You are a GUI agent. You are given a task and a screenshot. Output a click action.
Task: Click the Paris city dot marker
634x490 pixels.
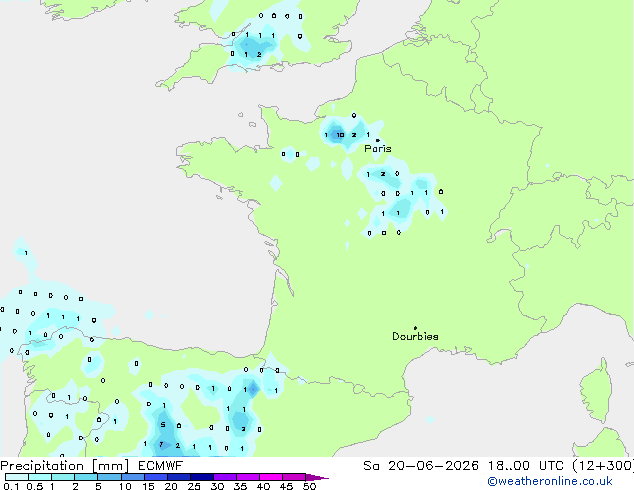(378, 140)
